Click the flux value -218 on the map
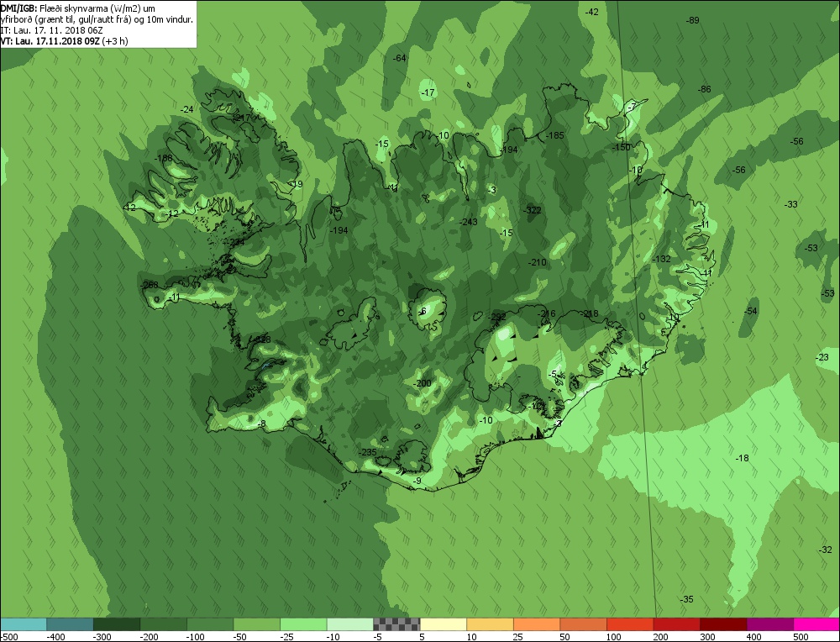The width and height of the screenshot is (840, 642). click(589, 313)
